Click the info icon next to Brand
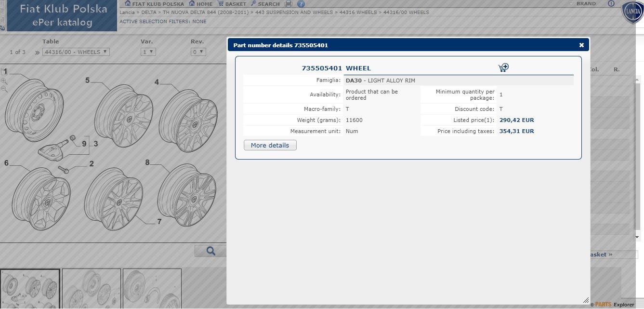 611,3
